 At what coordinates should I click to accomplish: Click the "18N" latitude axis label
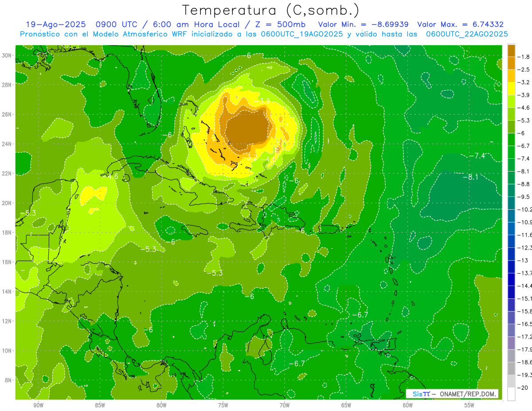7,232
